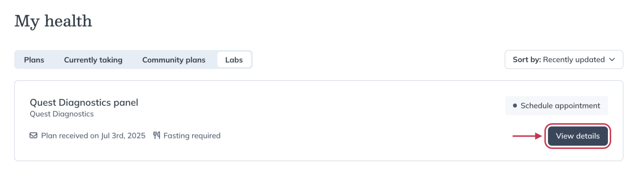Click the fork and knife fasting icon
Viewport: 644px width, 175px height.
(156, 136)
